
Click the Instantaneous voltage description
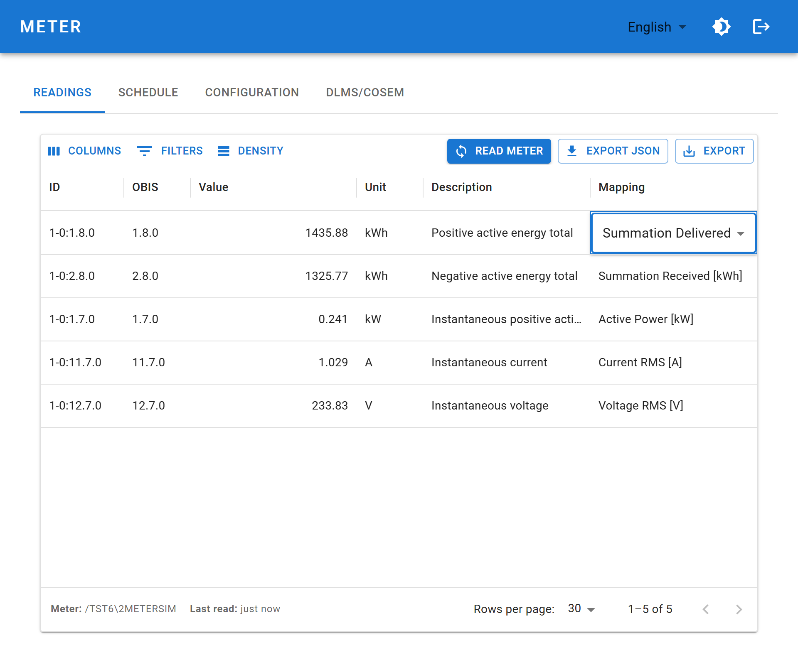(x=490, y=406)
